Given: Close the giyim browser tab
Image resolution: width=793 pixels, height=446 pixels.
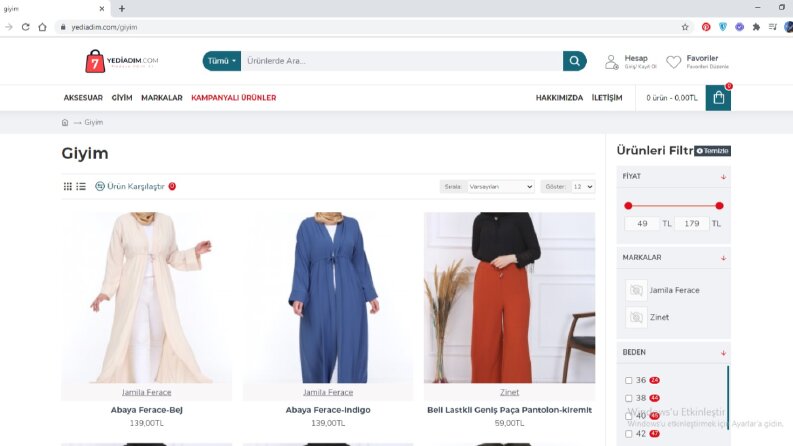Looking at the screenshot, I should [x=102, y=9].
